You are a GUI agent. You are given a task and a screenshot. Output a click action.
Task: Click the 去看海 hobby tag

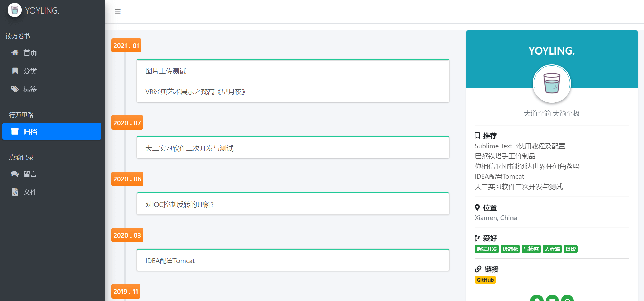tap(552, 249)
